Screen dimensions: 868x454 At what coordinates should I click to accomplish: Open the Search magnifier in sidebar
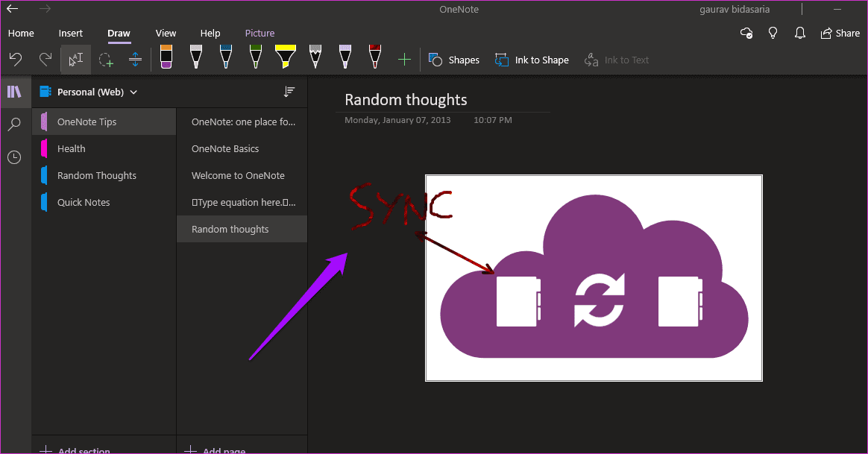pos(14,124)
